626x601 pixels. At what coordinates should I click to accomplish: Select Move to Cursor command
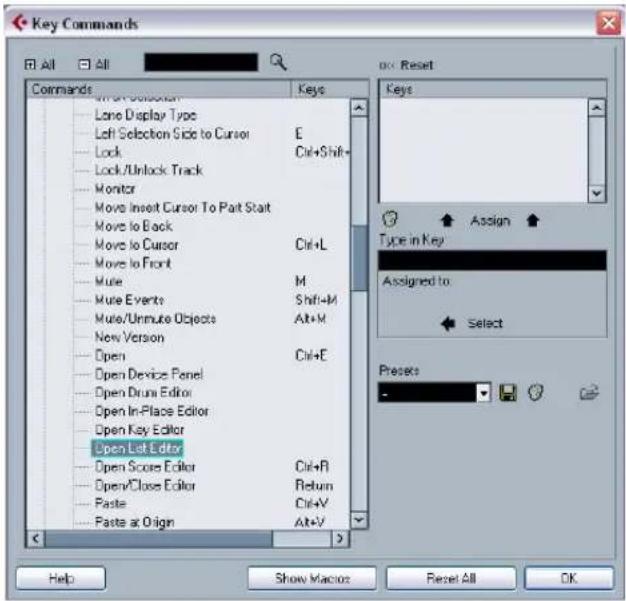coord(137,244)
